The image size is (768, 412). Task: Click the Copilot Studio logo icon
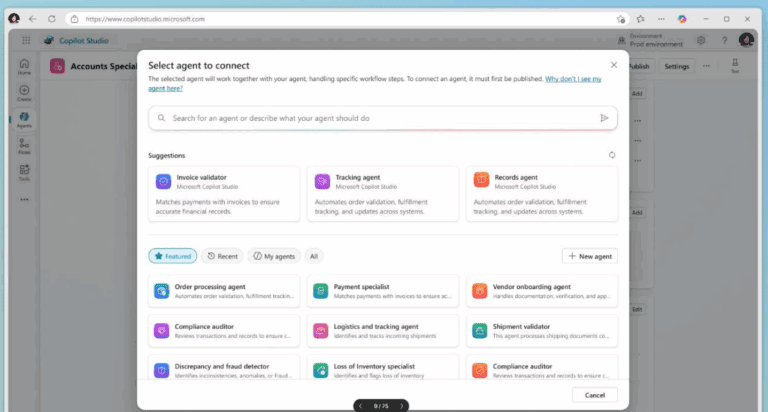48,40
